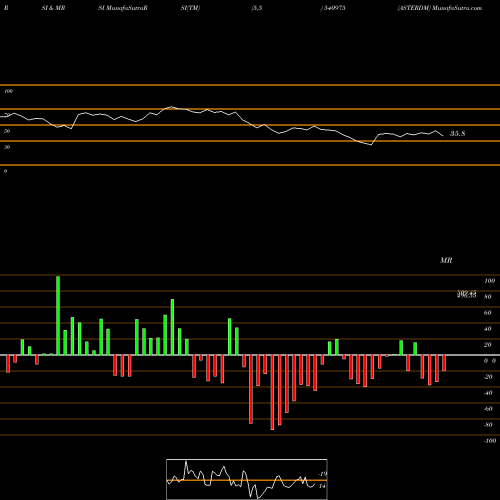
Task: Open the mini overview chart at bottom
Action: click(247, 479)
